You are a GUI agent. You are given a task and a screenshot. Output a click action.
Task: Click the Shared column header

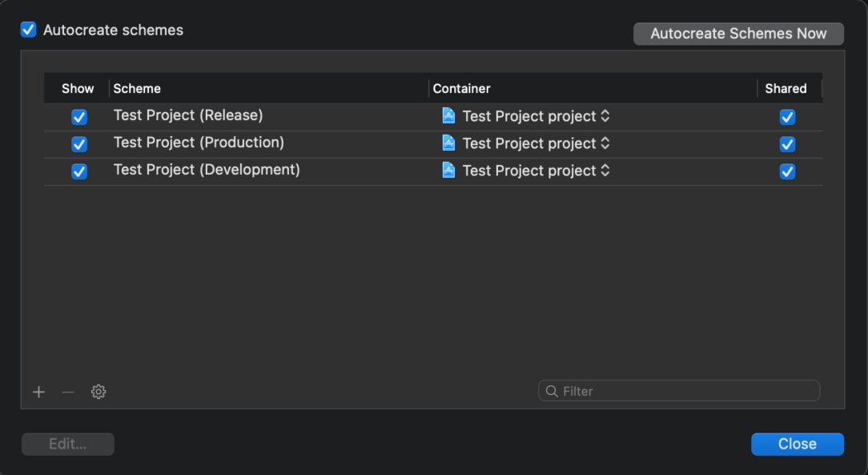point(786,88)
